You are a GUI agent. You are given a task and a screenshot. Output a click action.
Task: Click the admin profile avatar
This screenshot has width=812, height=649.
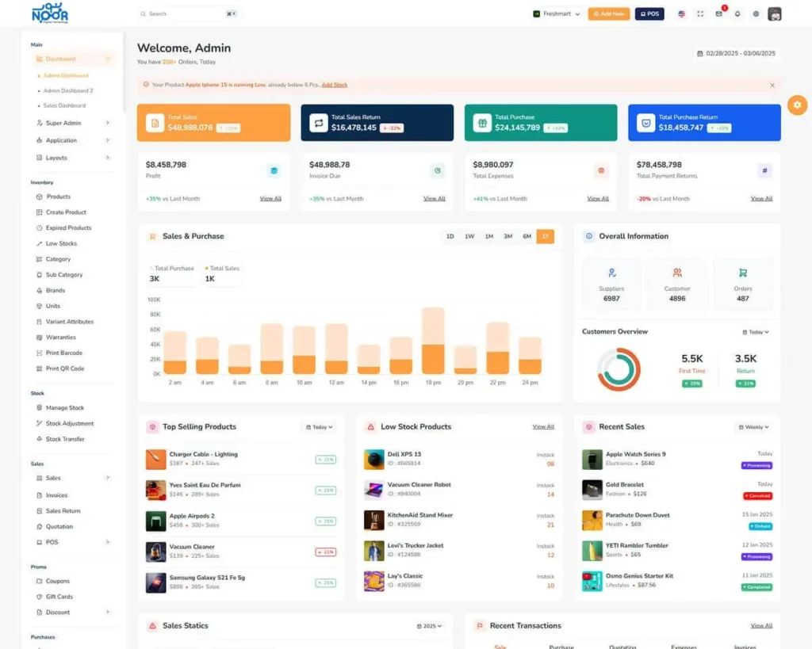coord(775,13)
